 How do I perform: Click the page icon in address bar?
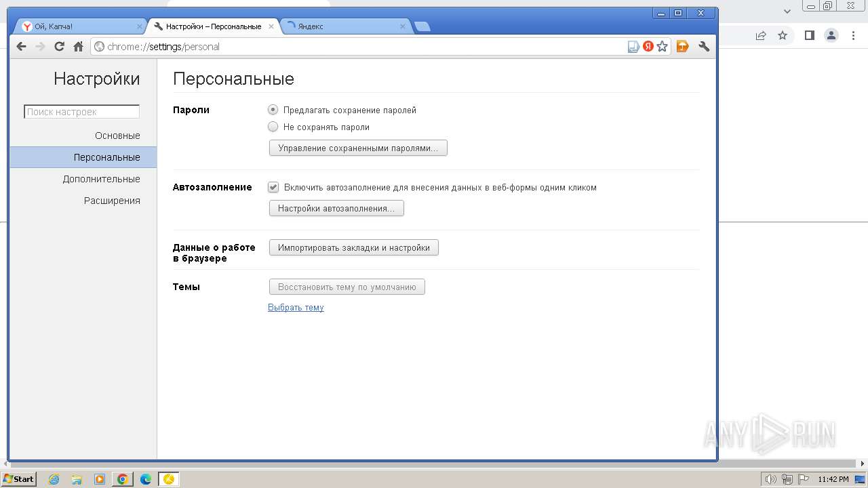click(633, 47)
